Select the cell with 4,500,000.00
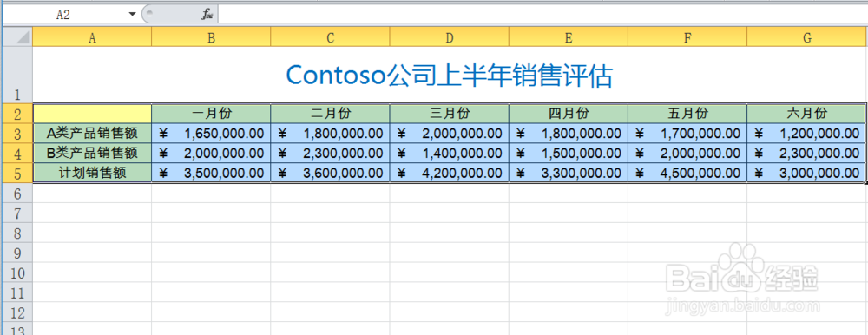The image size is (868, 335). point(687,173)
